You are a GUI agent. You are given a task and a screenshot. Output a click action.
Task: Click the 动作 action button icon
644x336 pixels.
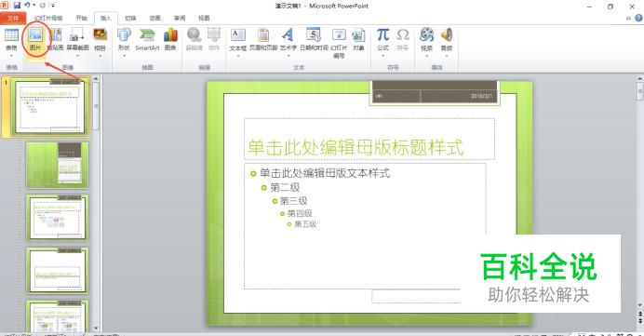coord(213,35)
